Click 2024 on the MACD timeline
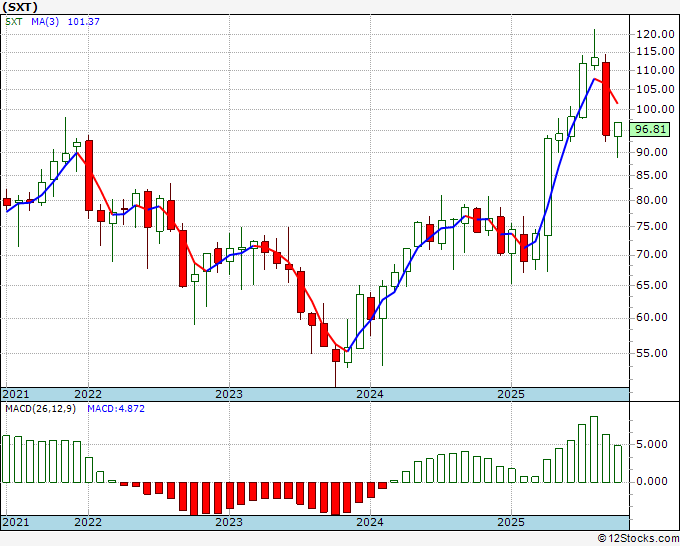 (x=370, y=522)
